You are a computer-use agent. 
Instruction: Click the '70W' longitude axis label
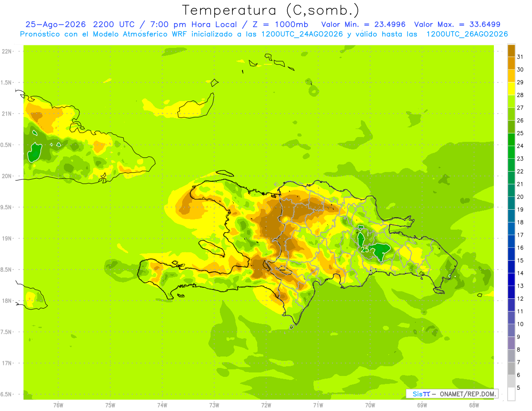(x=370, y=405)
